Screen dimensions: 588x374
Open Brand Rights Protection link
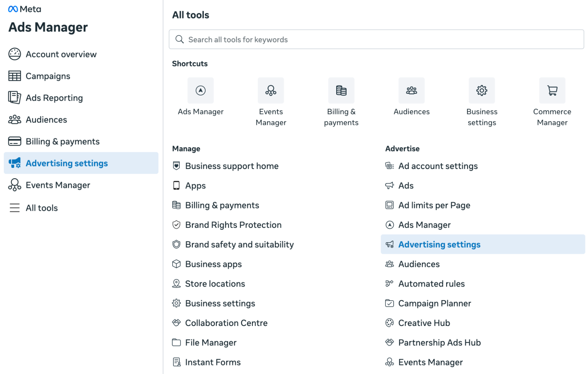(x=233, y=225)
